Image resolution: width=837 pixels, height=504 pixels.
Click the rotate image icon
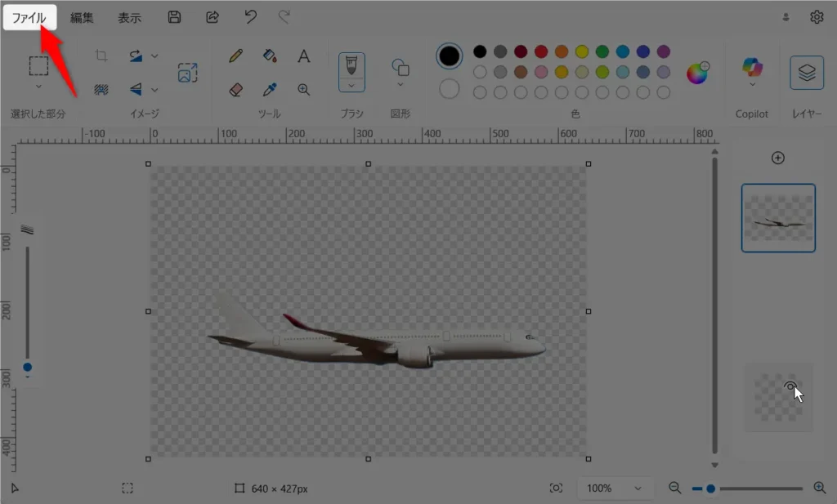pos(136,56)
